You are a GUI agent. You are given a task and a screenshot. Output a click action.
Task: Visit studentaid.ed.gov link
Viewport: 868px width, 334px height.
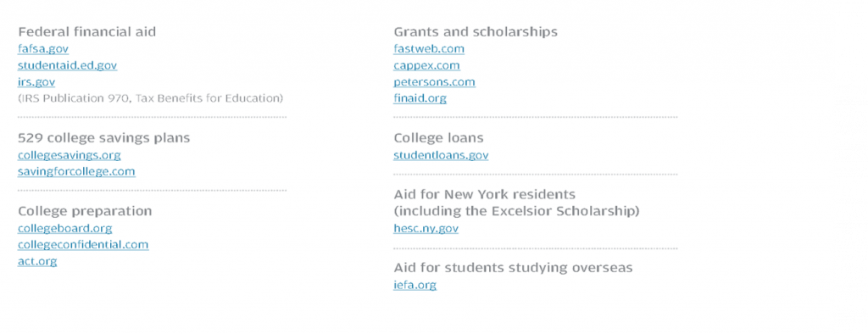pyautogui.click(x=67, y=65)
